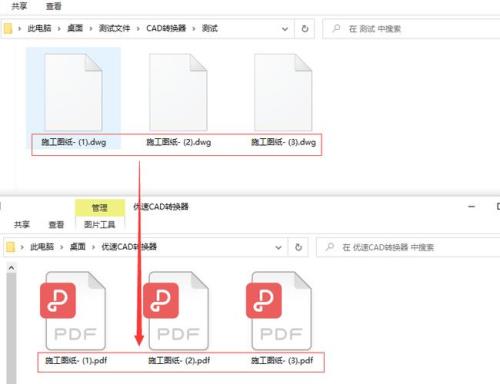Click refresh button in 优速CAD转换器 window
Viewport: 500px width, 384px height.
pyautogui.click(x=298, y=247)
